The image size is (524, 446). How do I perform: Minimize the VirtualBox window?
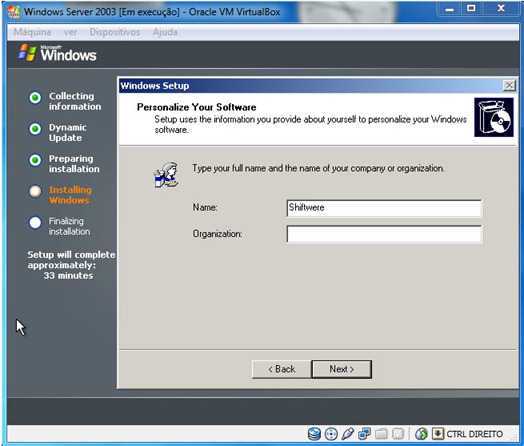(x=449, y=9)
